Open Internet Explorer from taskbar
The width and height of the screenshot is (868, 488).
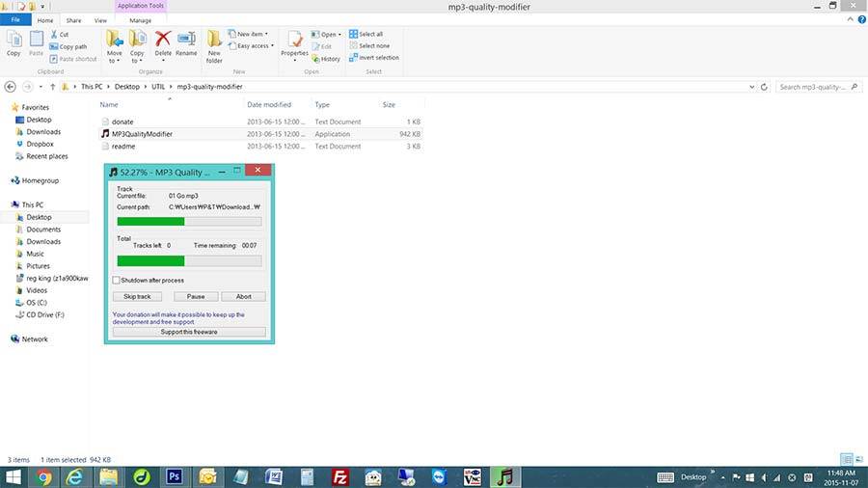pyautogui.click(x=74, y=477)
